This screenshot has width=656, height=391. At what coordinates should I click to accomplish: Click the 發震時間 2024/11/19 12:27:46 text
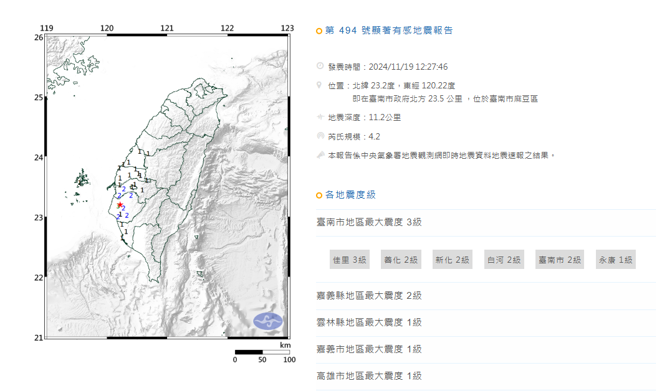pyautogui.click(x=388, y=66)
